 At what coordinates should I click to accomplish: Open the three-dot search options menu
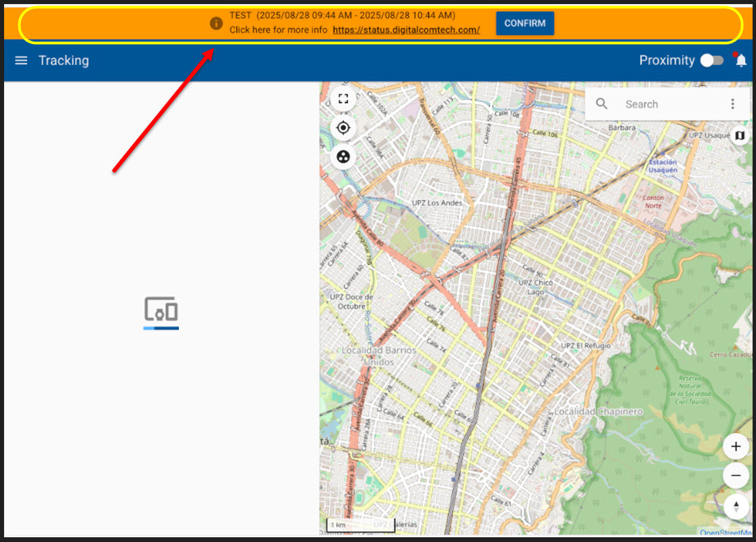click(x=732, y=104)
